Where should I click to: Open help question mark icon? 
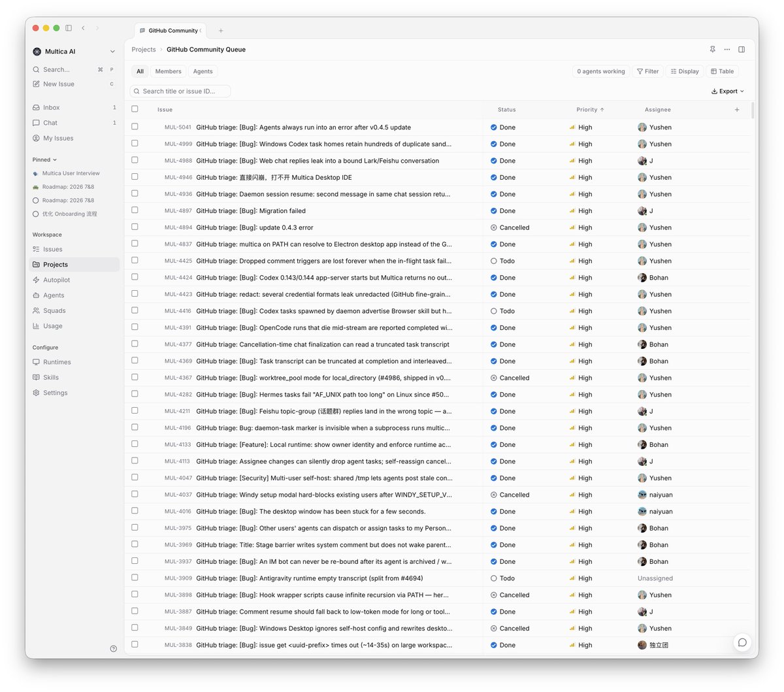tap(114, 649)
